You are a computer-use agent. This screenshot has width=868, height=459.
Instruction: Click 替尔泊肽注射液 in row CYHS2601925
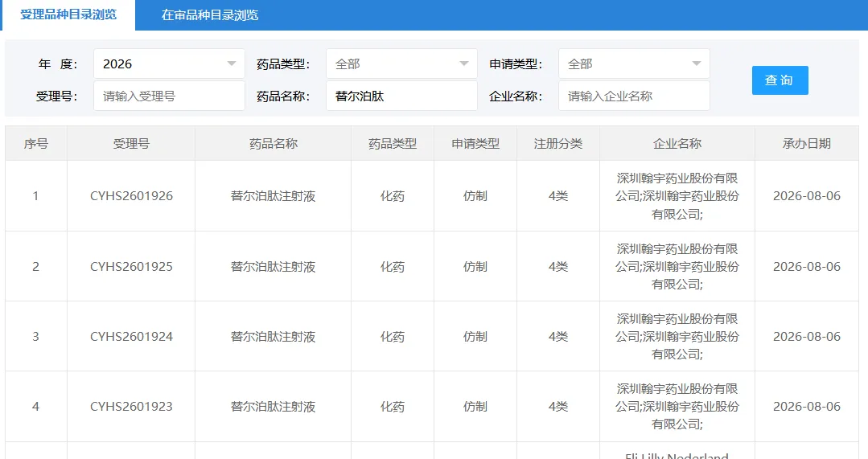pos(273,267)
